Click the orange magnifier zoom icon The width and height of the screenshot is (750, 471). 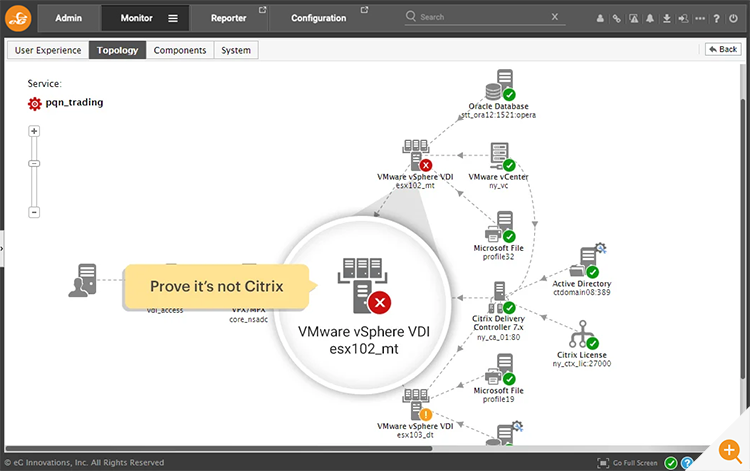[x=730, y=450]
